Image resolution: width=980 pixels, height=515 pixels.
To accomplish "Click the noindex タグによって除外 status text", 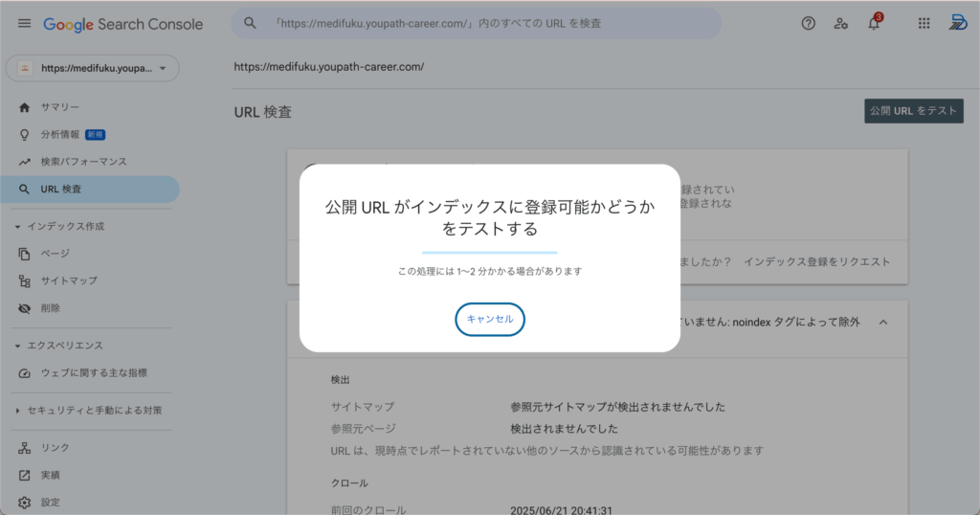I will pos(796,323).
